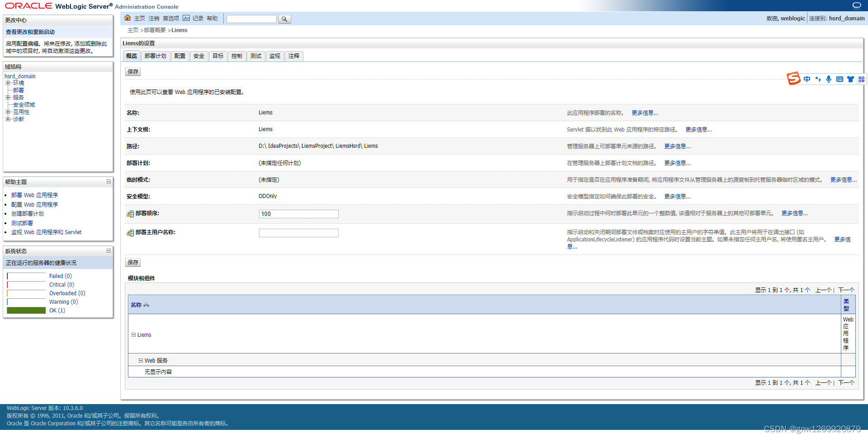This screenshot has width=868, height=438.
Task: Click the Failed (0) status link
Action: pos(61,276)
